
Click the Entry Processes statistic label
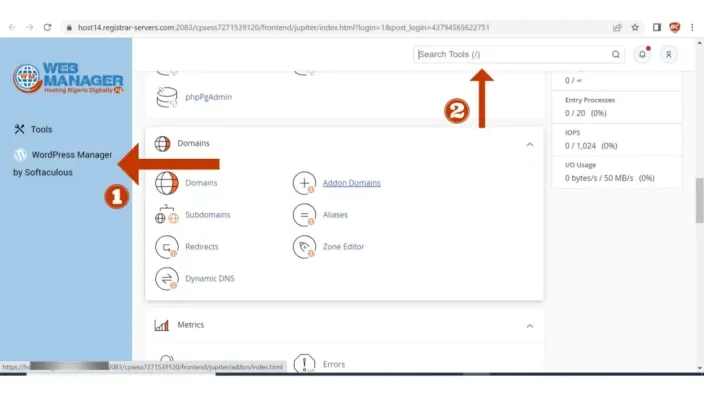pyautogui.click(x=590, y=100)
